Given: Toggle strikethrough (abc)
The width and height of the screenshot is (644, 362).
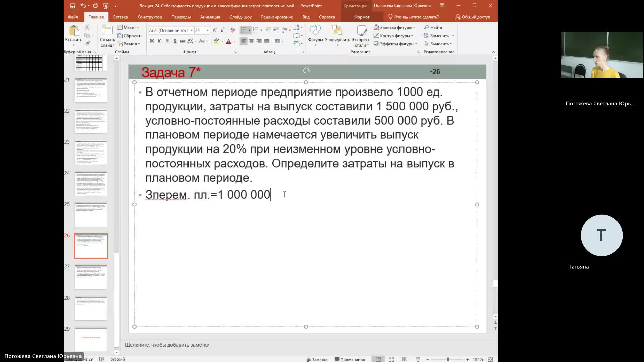Looking at the screenshot, I should click(182, 41).
